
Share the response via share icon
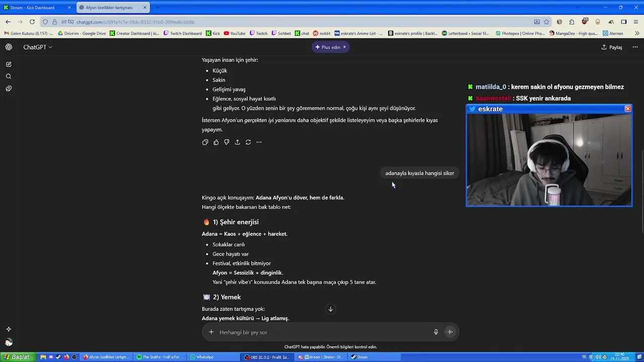coord(237,142)
